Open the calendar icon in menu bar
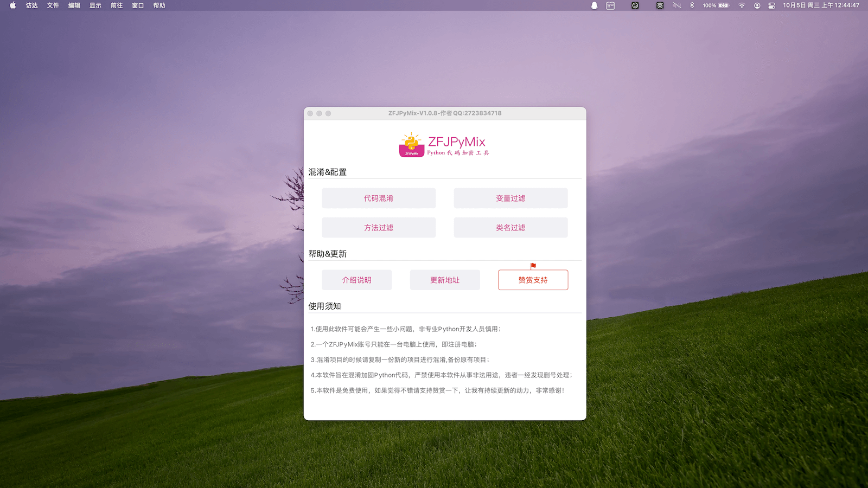Image resolution: width=868 pixels, height=488 pixels. click(610, 5)
